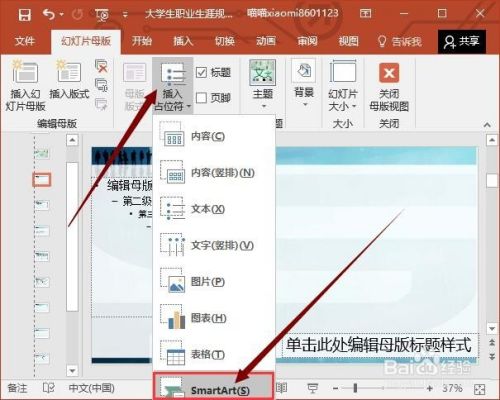Open the 文件 tab

tap(25, 41)
